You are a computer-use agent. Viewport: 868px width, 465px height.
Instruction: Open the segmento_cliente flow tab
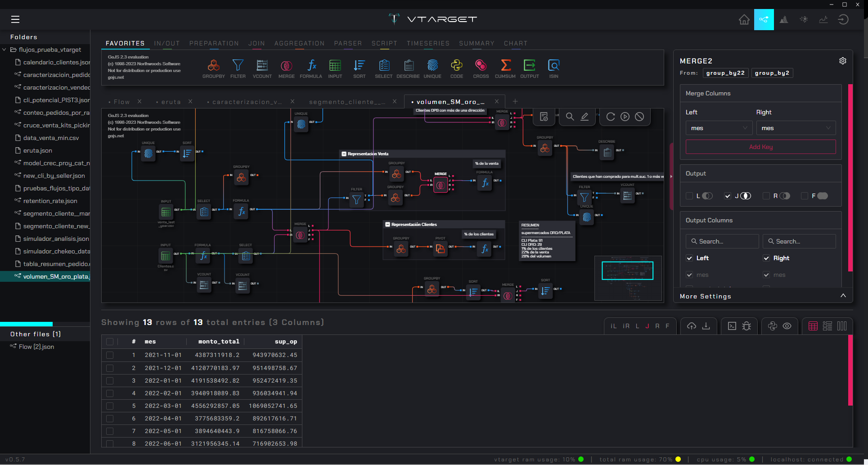click(347, 102)
